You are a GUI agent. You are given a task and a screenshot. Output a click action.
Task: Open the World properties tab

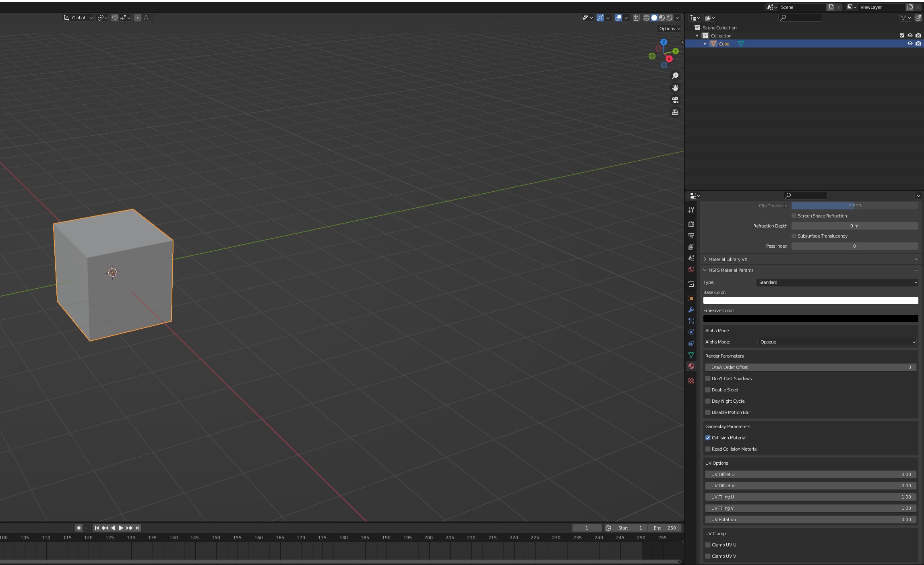pos(691,269)
